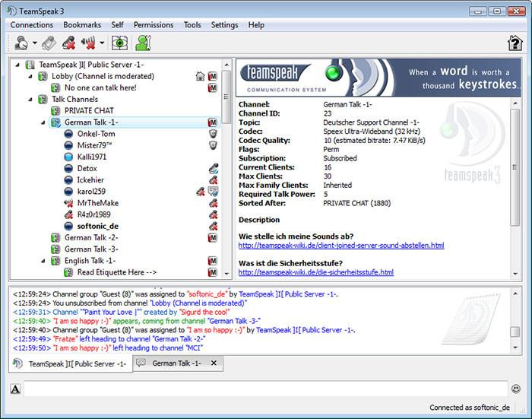Click the default channel home icon by Lobby
Image resolution: width=532 pixels, height=419 pixels.
pyautogui.click(x=201, y=76)
